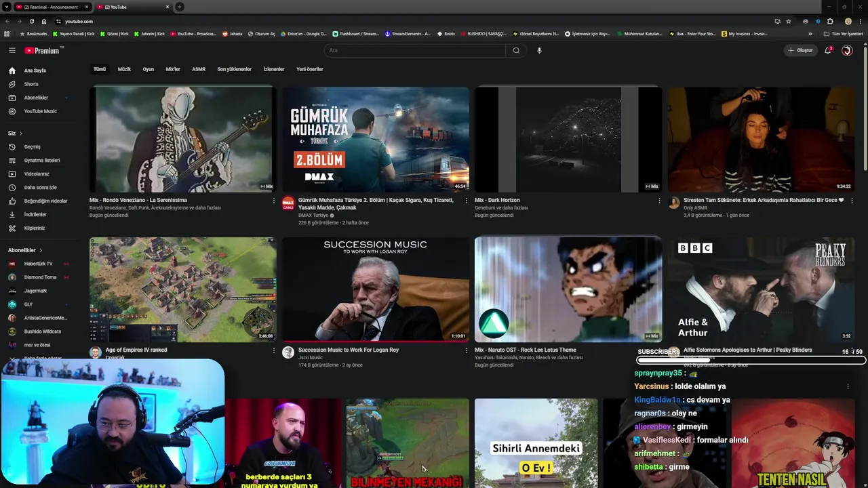Open Rondò Veneziano mix thumbnail
Screen dimensions: 868x488
pyautogui.click(x=182, y=139)
